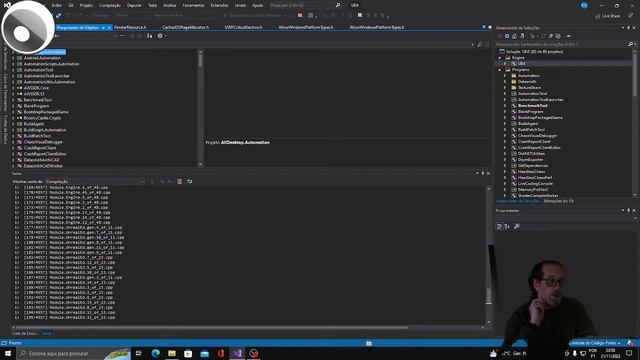Open the Ferramentas menu

pos(193,5)
